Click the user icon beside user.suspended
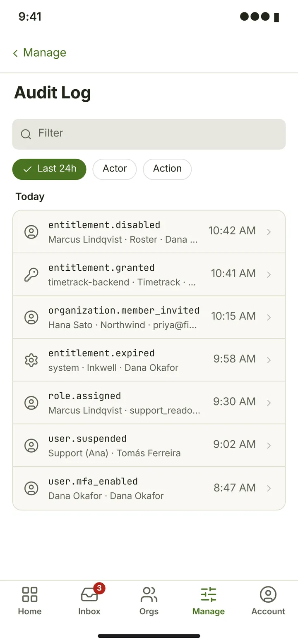The height and width of the screenshot is (644, 298). click(x=31, y=446)
